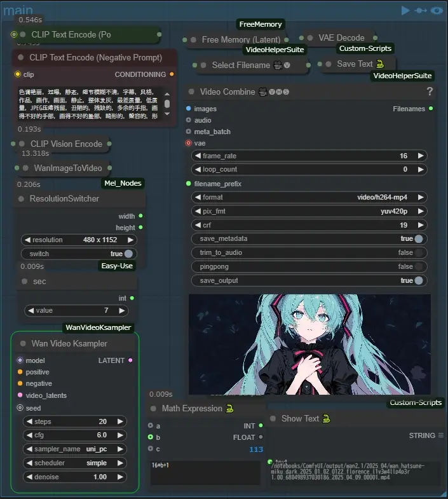Click the bypass arrow icon in the main header
The width and height of the screenshot is (448, 499).
tap(421, 11)
